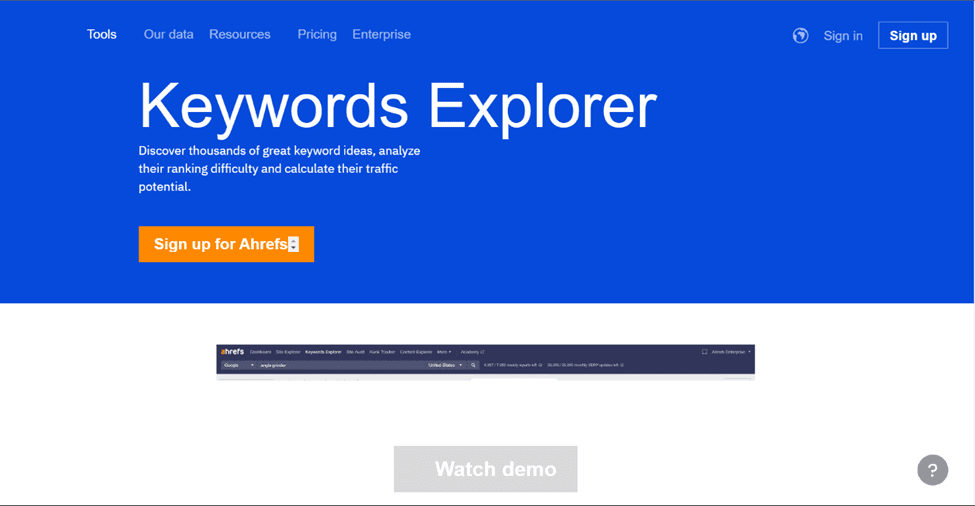Open the Resources navigation menu
The width and height of the screenshot is (975, 506).
coord(239,34)
